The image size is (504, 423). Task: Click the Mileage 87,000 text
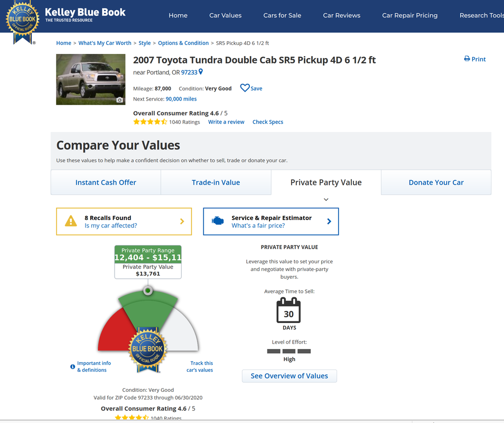coord(152,88)
